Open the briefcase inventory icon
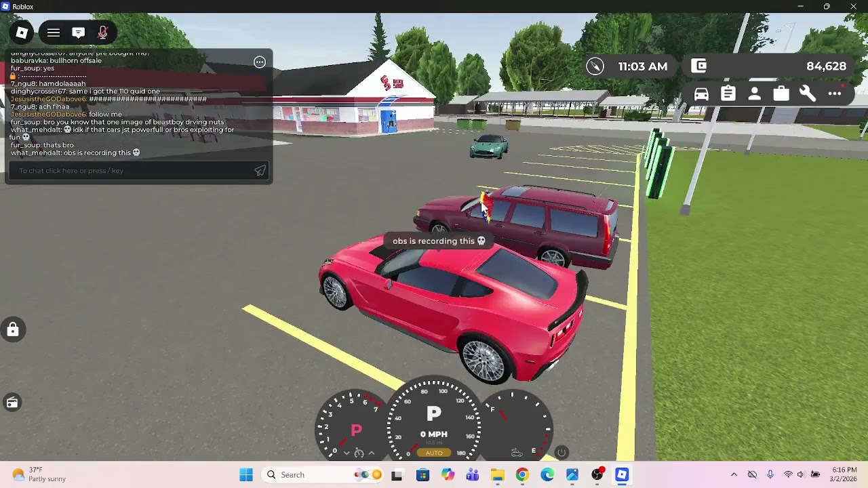868x488 pixels. pos(781,94)
